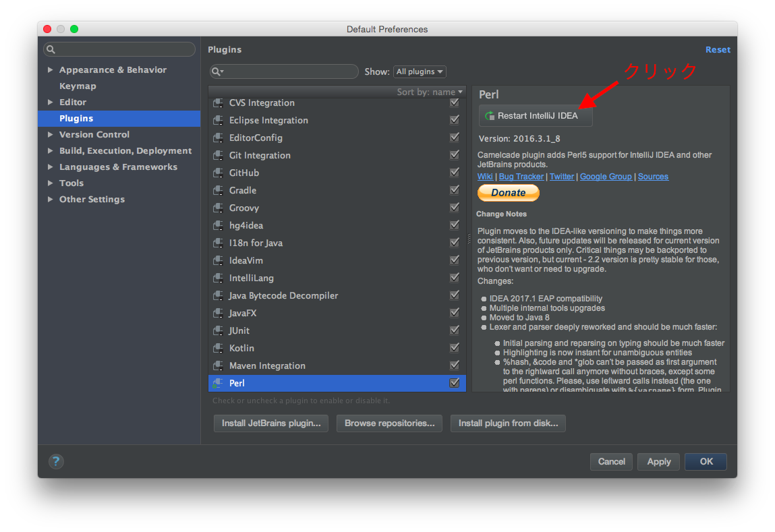Screen dimensions: 775x532
Task: Click the Java Bytecode Decompiler plugin icon
Action: point(218,295)
